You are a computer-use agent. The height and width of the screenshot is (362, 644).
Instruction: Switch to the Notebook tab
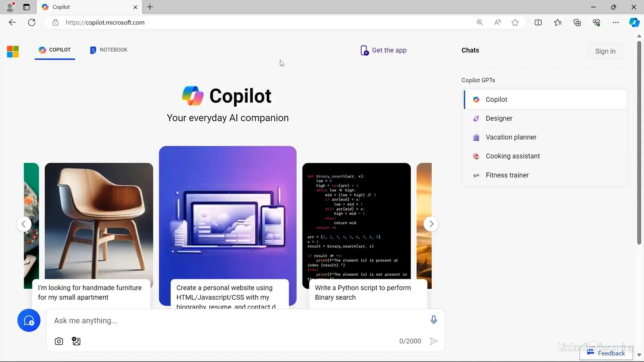[x=109, y=50]
